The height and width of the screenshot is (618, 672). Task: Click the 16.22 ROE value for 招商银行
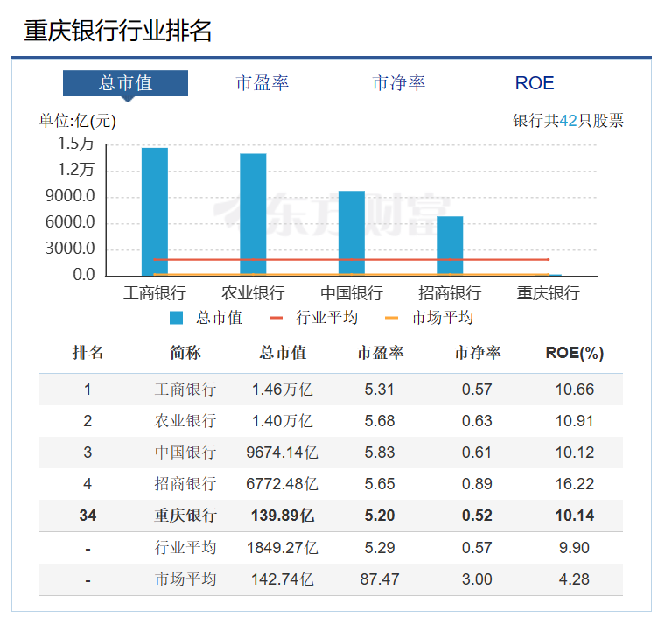click(575, 484)
